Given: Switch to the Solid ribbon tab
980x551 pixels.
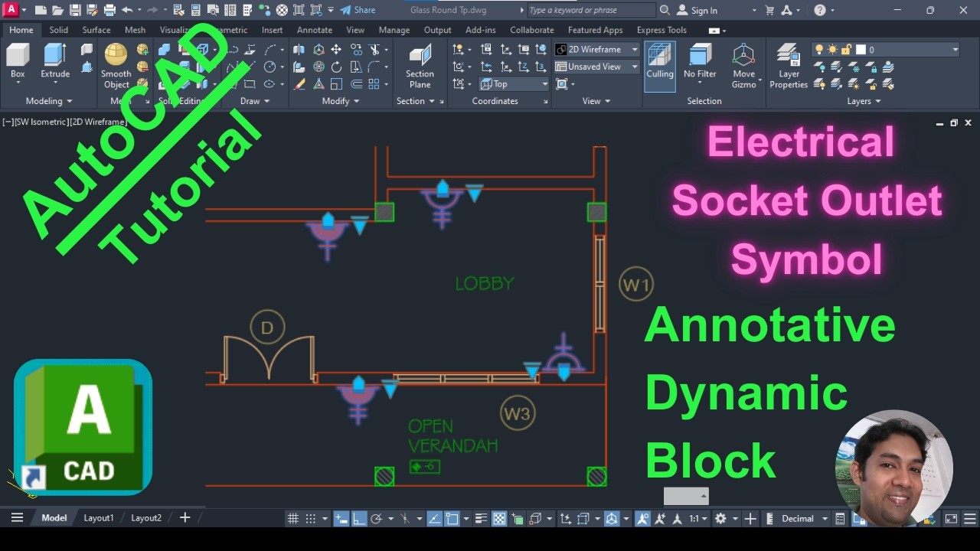Looking at the screenshot, I should [x=59, y=30].
